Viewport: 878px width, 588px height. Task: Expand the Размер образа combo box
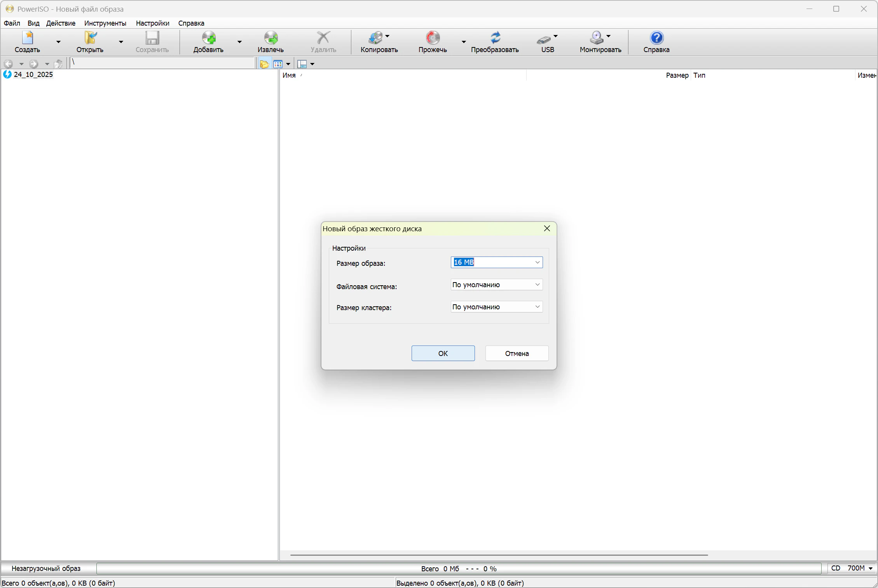point(537,262)
